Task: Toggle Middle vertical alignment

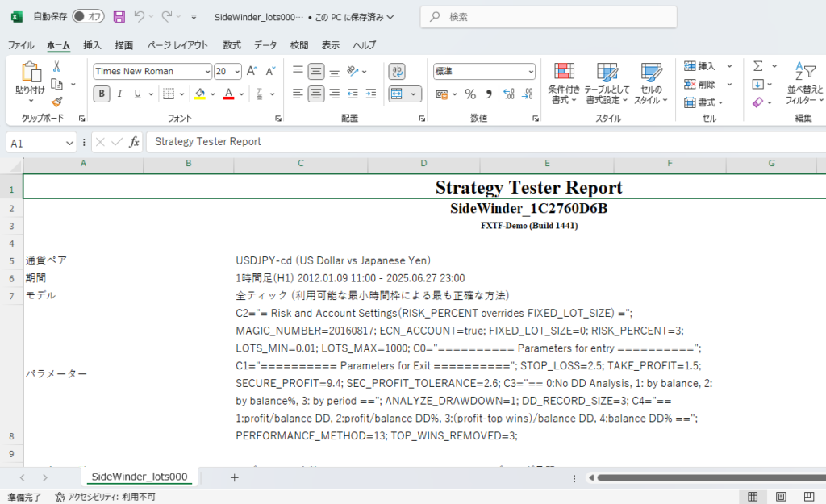Action: [x=316, y=71]
